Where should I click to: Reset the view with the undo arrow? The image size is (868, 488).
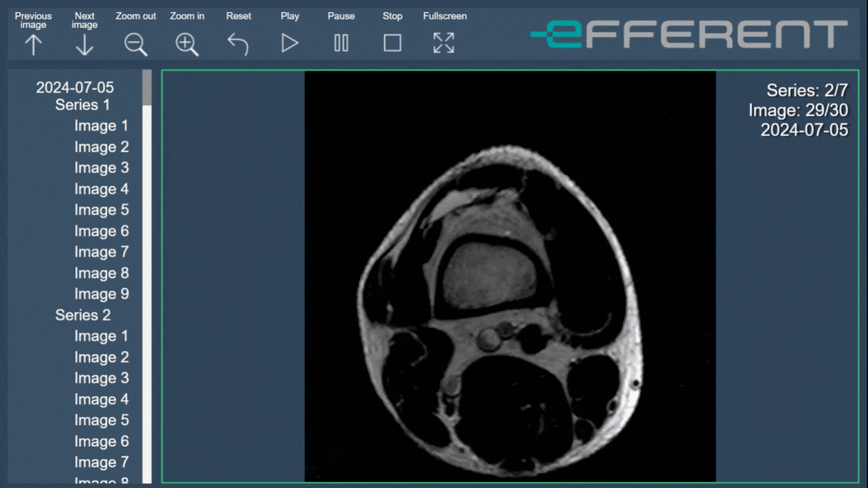(238, 44)
